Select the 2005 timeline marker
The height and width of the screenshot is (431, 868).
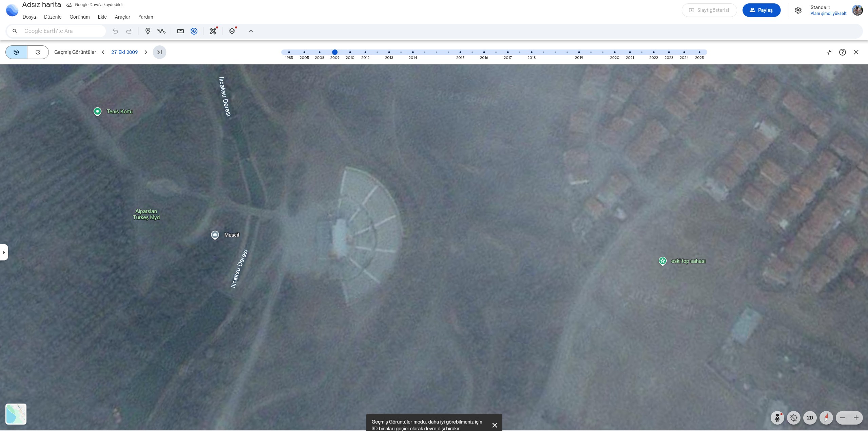[304, 52]
